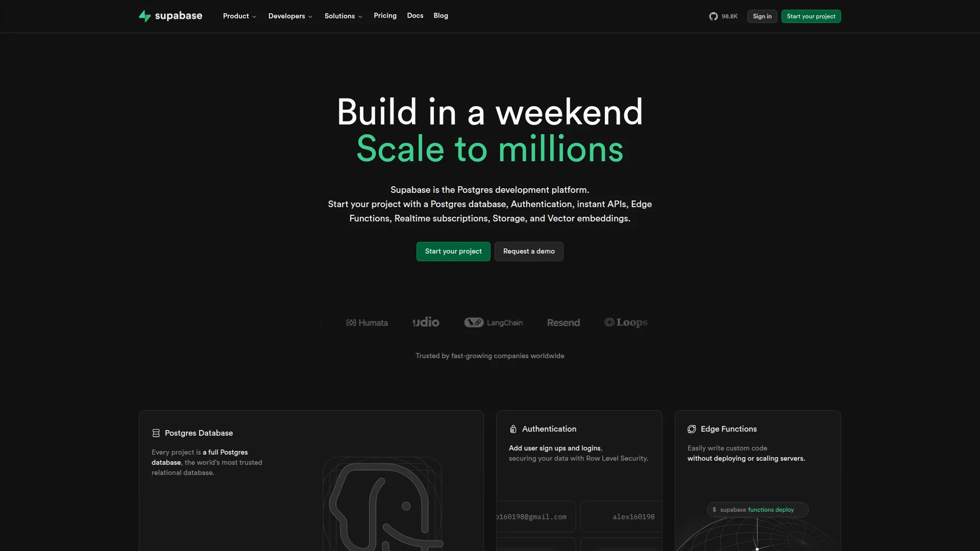Open the Pricing page

[385, 16]
